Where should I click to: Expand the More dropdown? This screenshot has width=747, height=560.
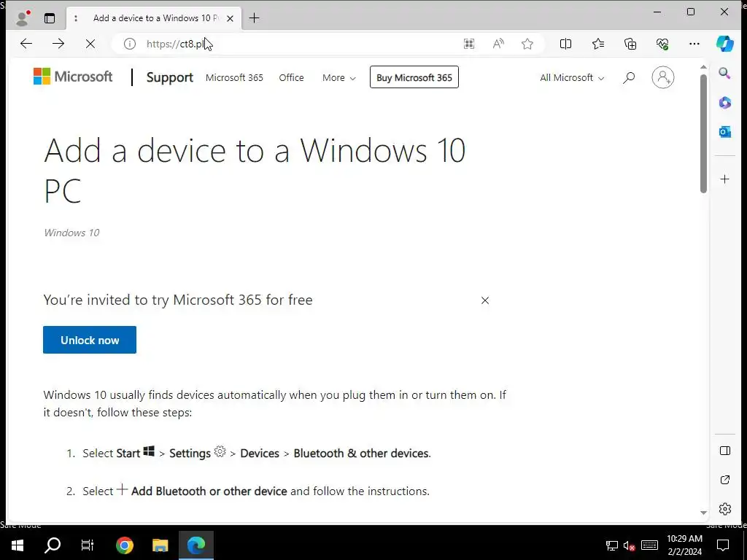(338, 77)
